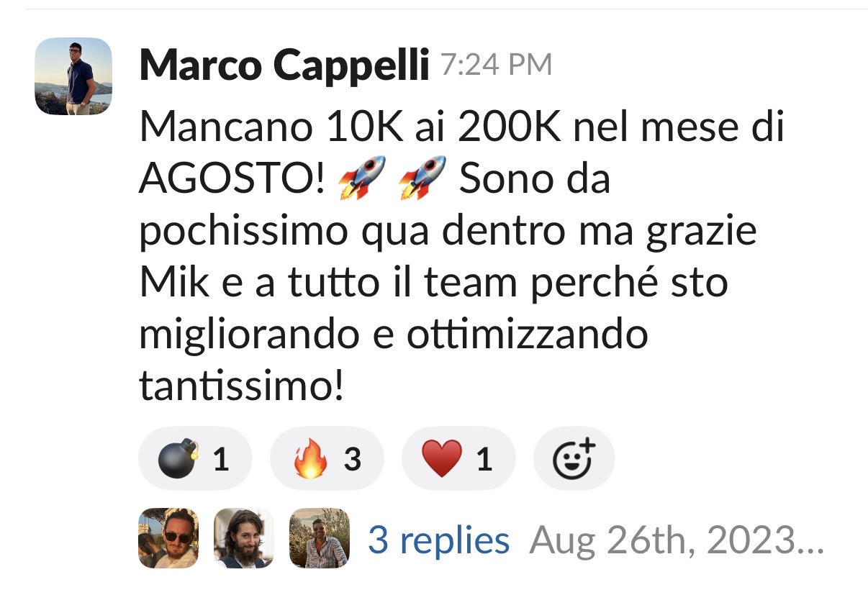Click the heart emoji icon
The width and height of the screenshot is (868, 590).
[x=442, y=460]
